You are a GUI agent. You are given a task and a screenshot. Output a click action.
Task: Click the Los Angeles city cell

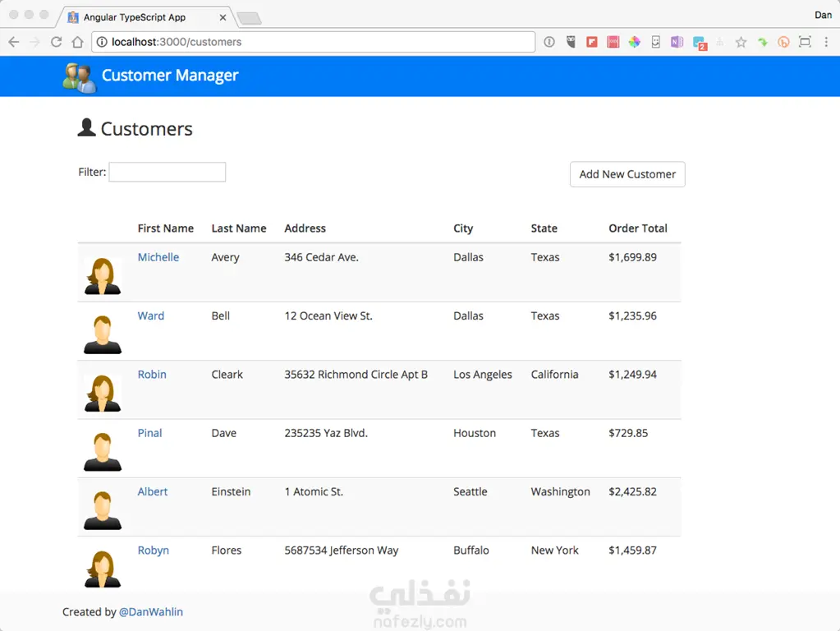coord(483,375)
